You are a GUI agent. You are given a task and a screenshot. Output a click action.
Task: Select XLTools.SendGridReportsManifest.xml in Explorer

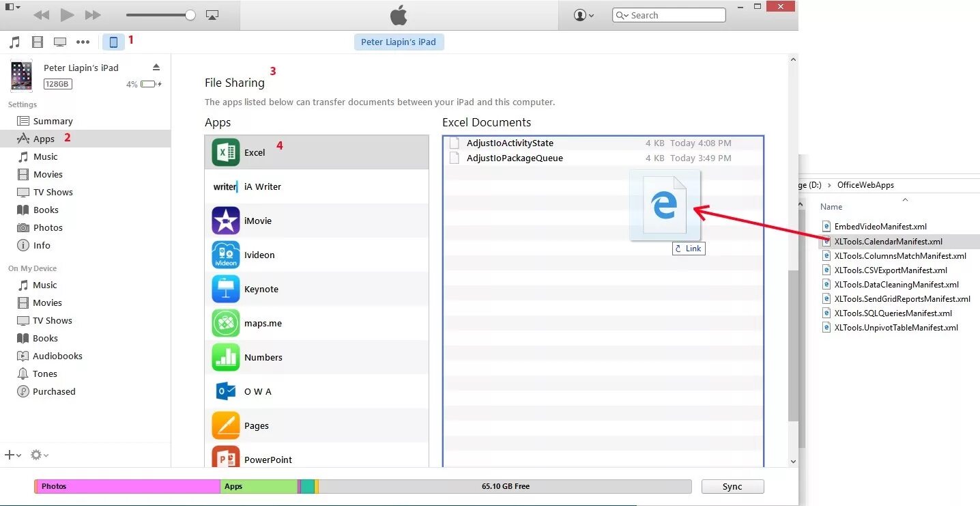point(902,299)
